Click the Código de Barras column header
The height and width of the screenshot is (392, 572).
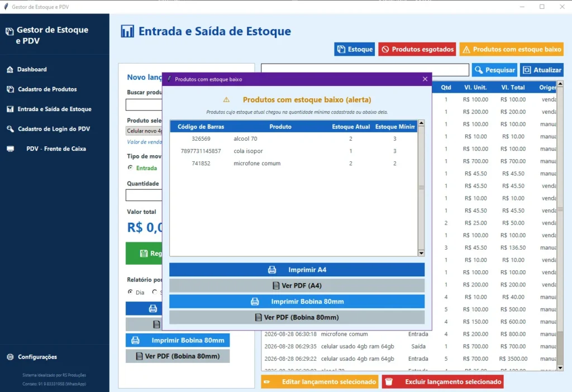201,127
